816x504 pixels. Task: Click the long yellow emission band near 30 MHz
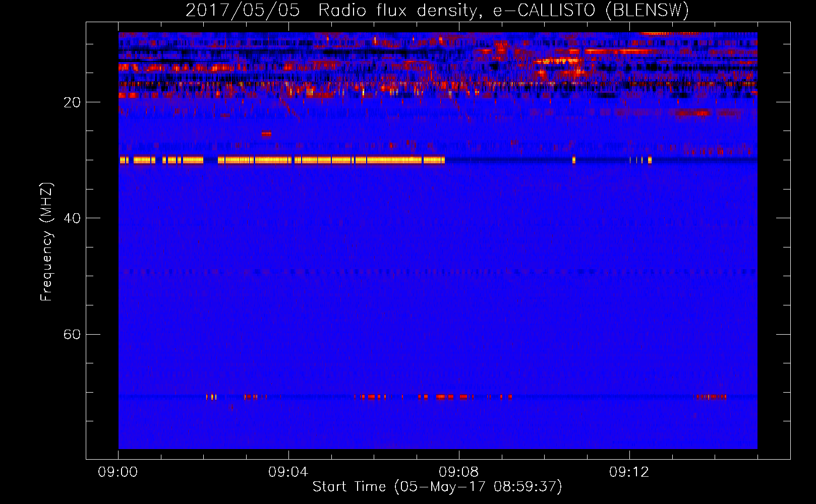tap(282, 160)
